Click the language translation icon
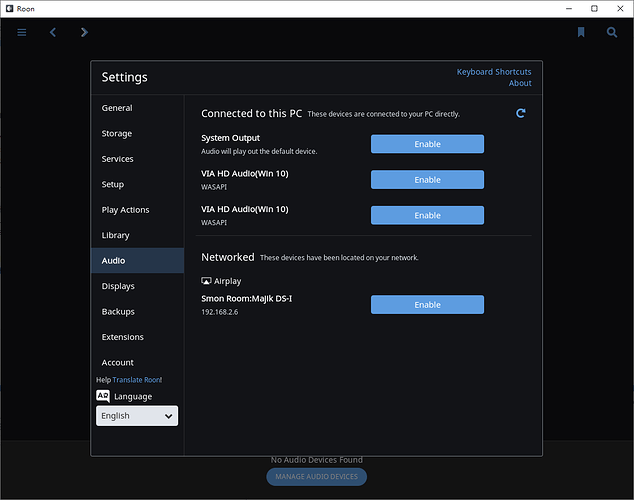 point(103,396)
